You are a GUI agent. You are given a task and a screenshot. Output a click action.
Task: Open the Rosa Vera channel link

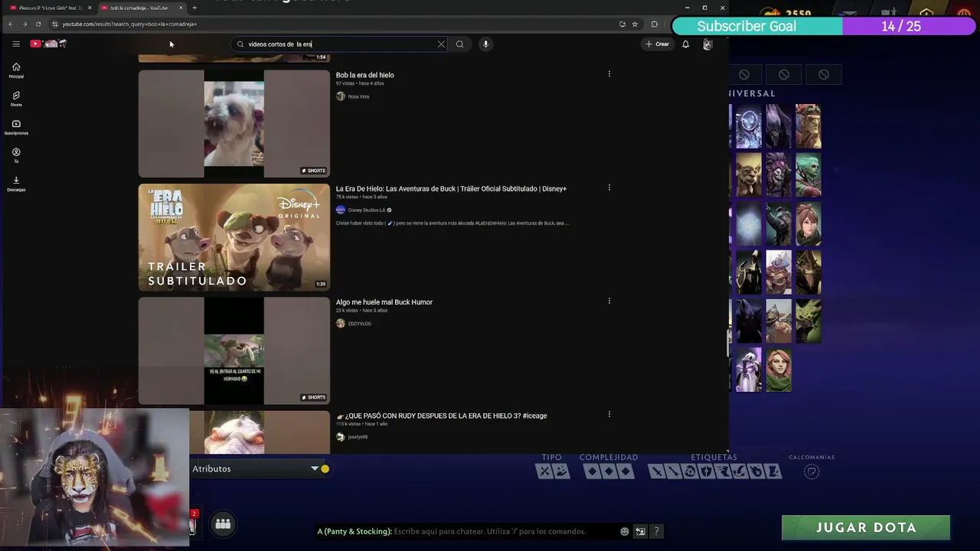358,96
